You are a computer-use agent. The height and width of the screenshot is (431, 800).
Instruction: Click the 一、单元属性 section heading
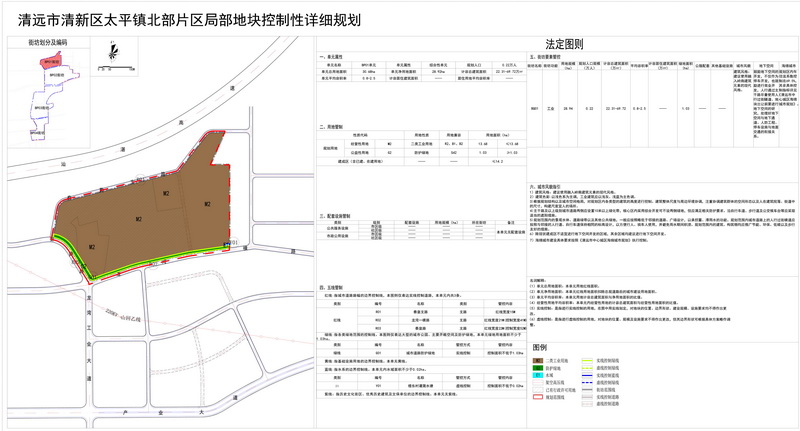point(319,59)
